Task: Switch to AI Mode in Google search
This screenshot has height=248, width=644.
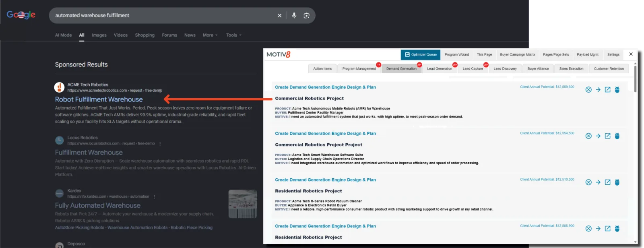Action: click(64, 35)
